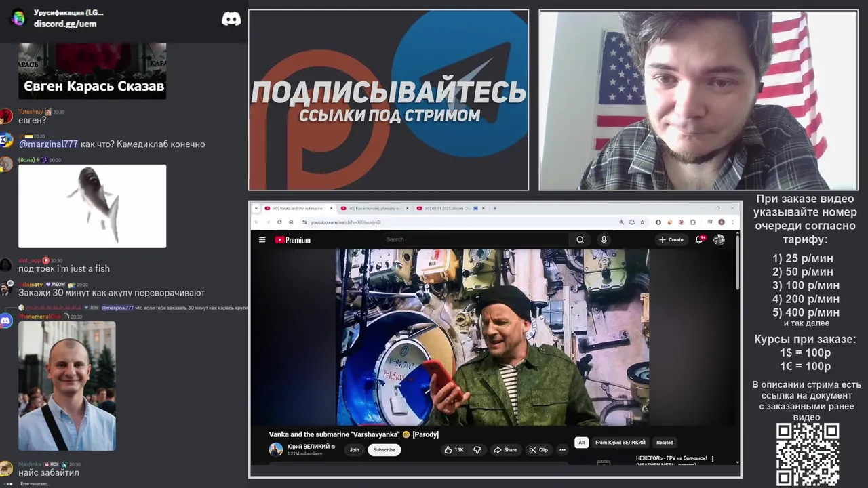Click the YouTube search magnifier button

coord(580,239)
